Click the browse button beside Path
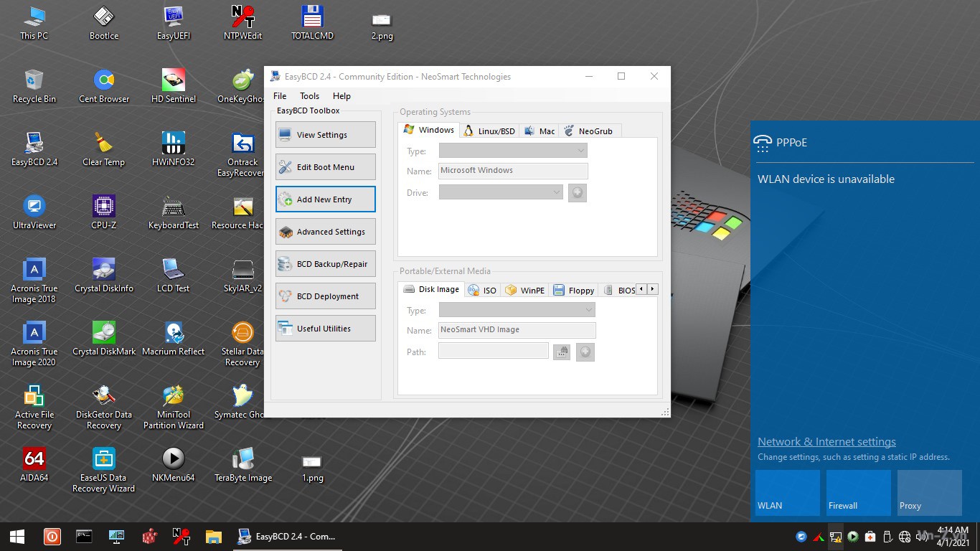Image resolution: width=980 pixels, height=551 pixels. point(562,352)
